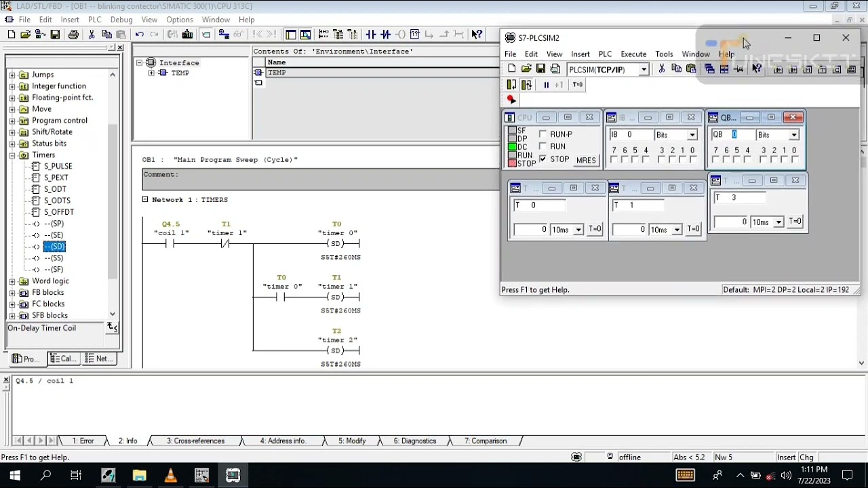The width and height of the screenshot is (868, 488).
Task: Collapse the Timers folder in catalog tree
Action: tap(12, 155)
